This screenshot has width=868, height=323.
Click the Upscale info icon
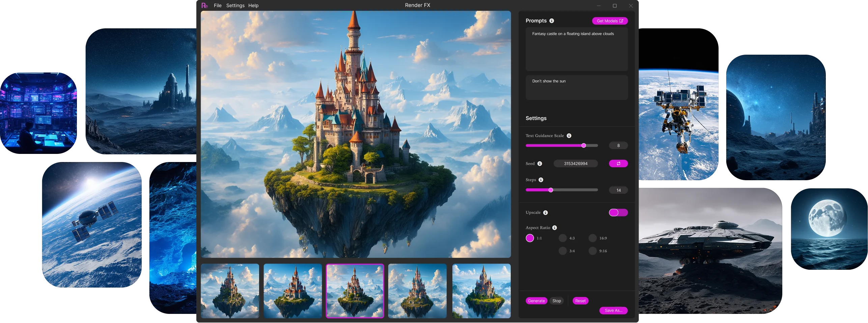[545, 213]
